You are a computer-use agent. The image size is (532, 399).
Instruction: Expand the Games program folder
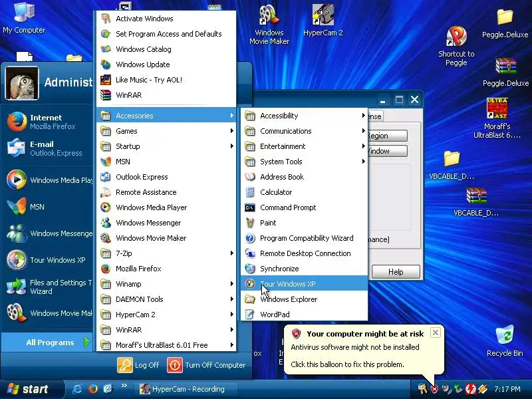(166, 131)
